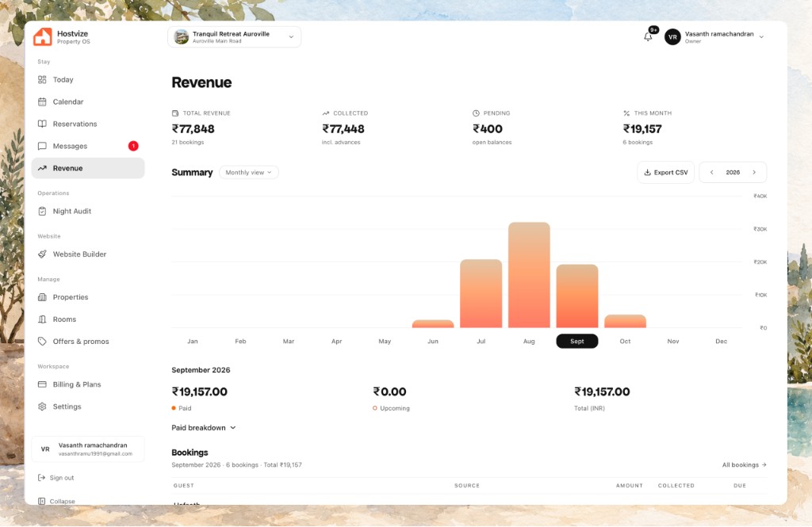
Task: Click the Night Audit clipboard icon
Action: [42, 212]
